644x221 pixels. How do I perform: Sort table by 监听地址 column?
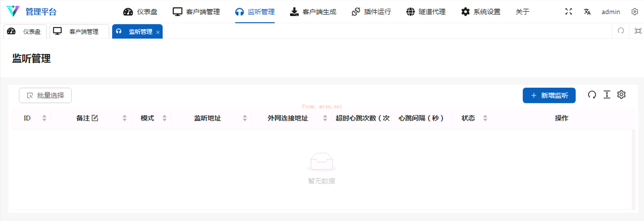pyautogui.click(x=245, y=118)
